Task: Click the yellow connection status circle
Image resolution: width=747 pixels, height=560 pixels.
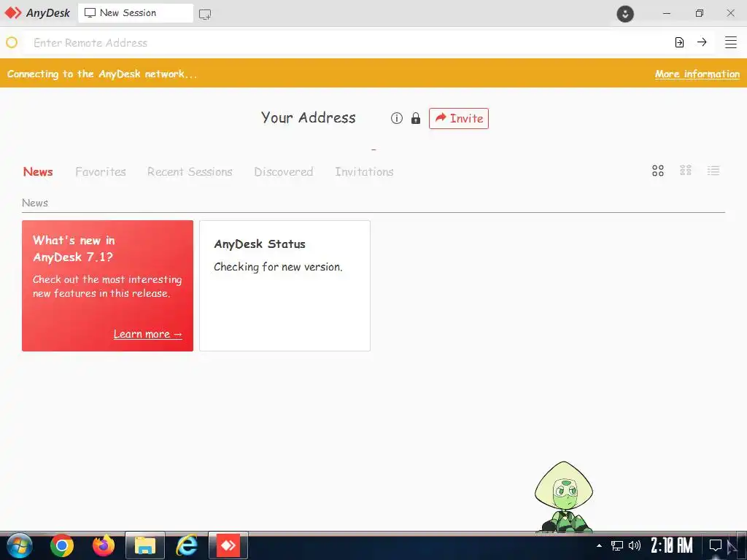Action: pos(12,42)
